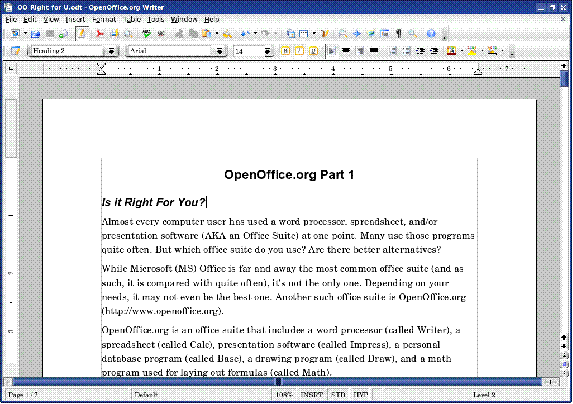Apply the Background Color swatch
Image resolution: width=573 pixels, height=404 pixels.
click(x=492, y=50)
